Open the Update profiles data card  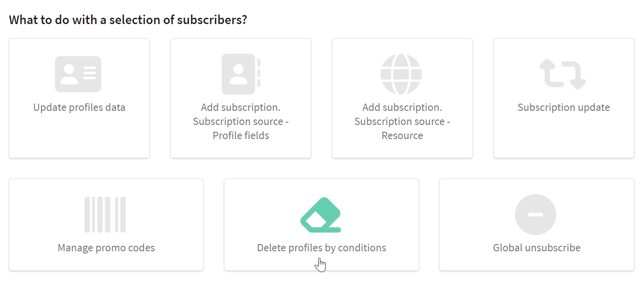point(79,98)
